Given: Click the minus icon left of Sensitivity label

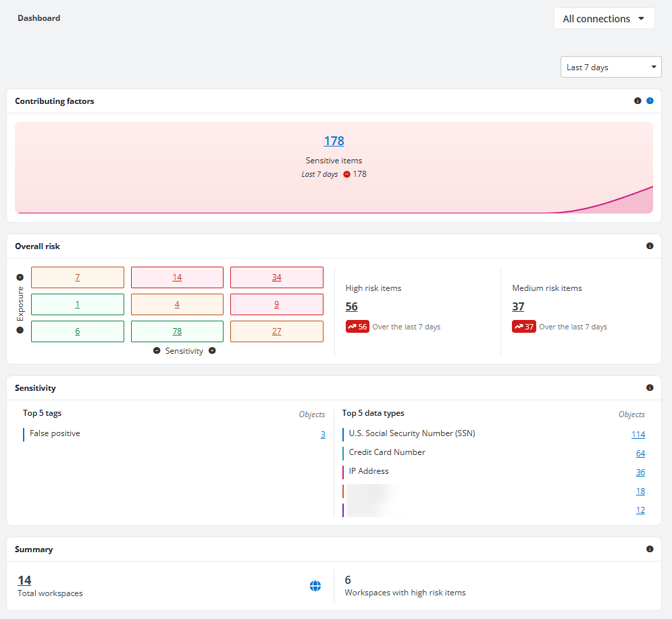Looking at the screenshot, I should point(157,350).
